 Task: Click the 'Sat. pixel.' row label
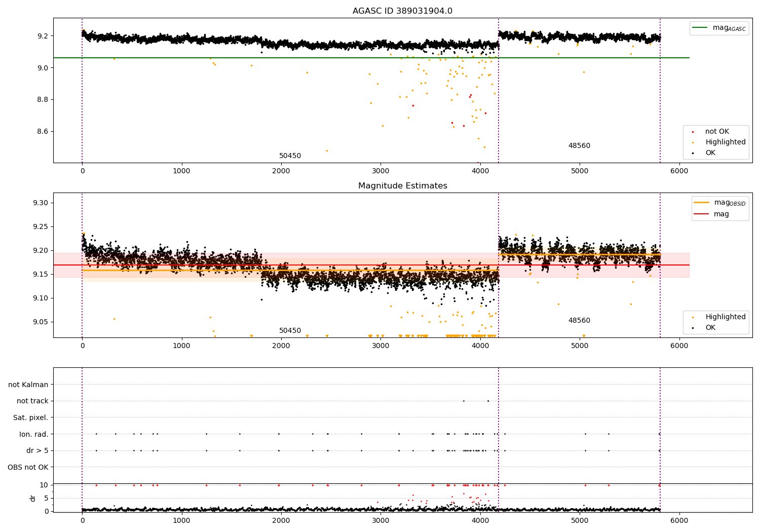point(31,418)
